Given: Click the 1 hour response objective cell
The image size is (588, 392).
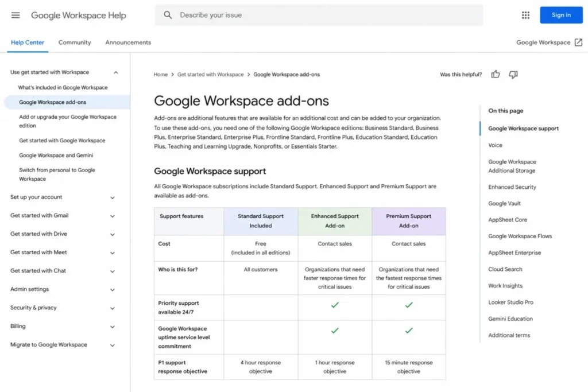Looking at the screenshot, I should [335, 367].
